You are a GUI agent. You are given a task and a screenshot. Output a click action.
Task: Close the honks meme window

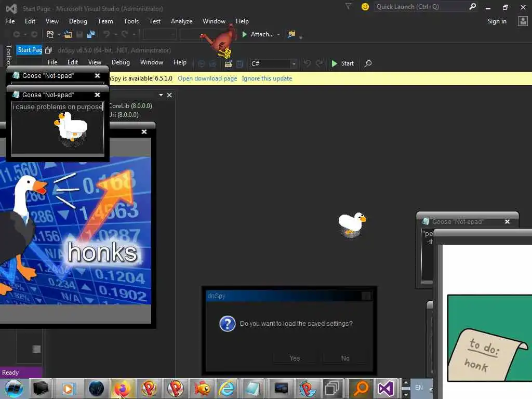[x=144, y=131]
